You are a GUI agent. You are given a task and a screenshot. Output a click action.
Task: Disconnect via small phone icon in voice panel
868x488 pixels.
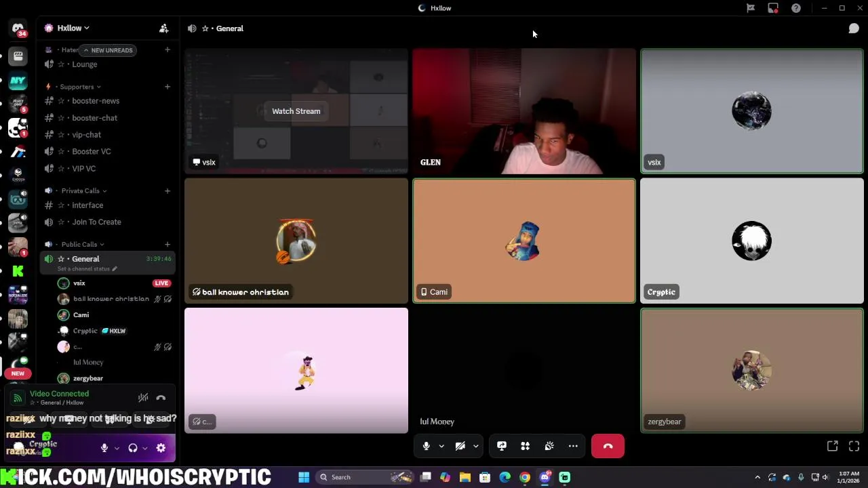(x=161, y=398)
